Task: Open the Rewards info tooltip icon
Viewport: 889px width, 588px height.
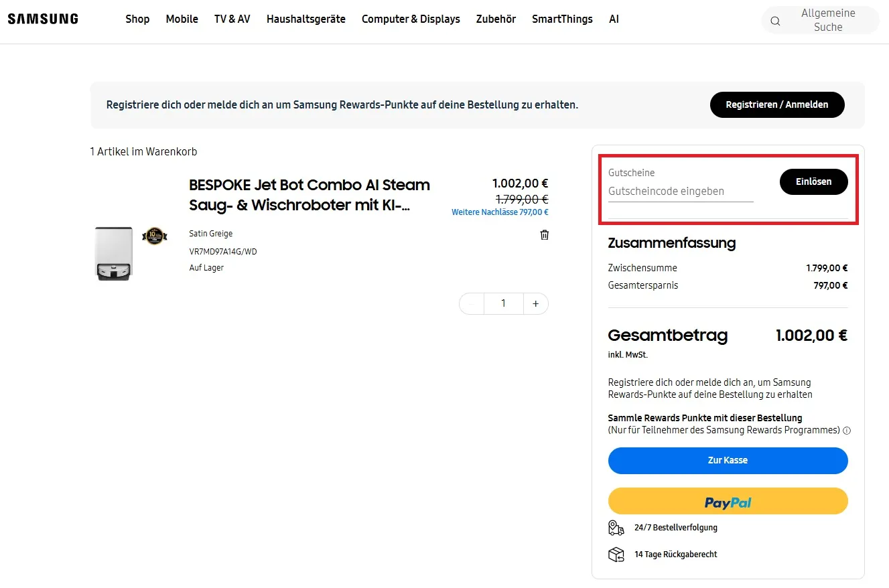Action: [x=847, y=431]
